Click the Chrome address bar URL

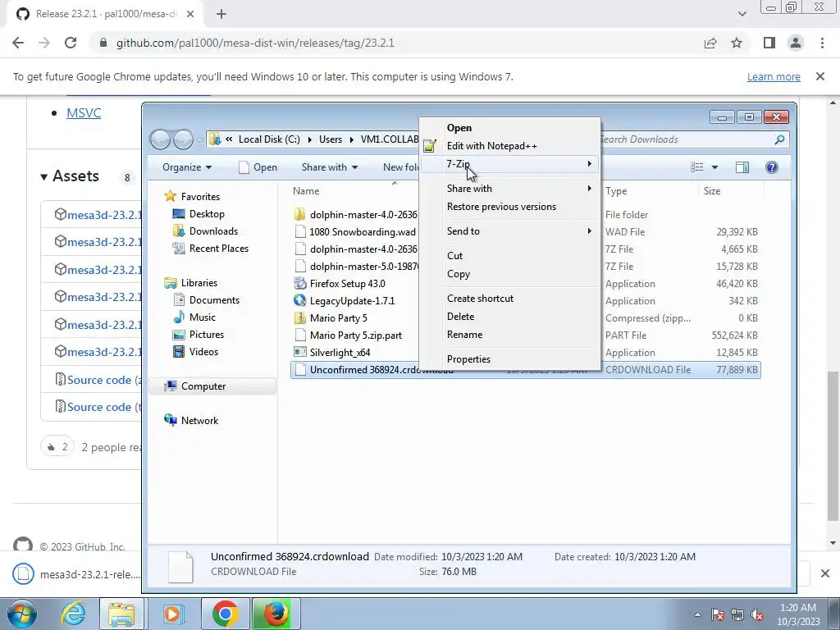[255, 43]
